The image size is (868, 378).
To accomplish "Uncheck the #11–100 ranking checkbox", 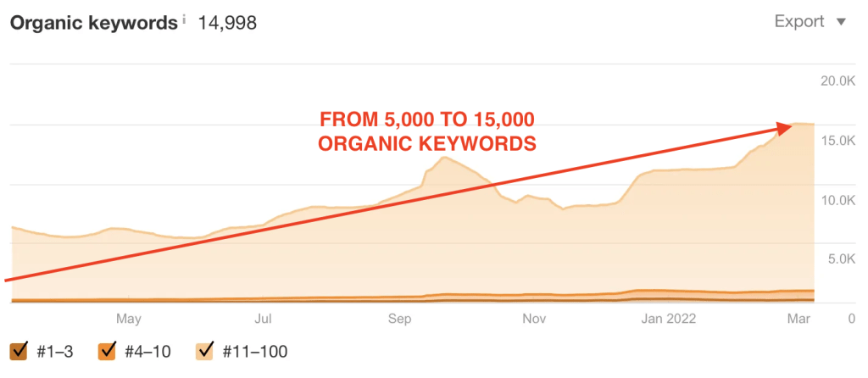I will tap(206, 351).
